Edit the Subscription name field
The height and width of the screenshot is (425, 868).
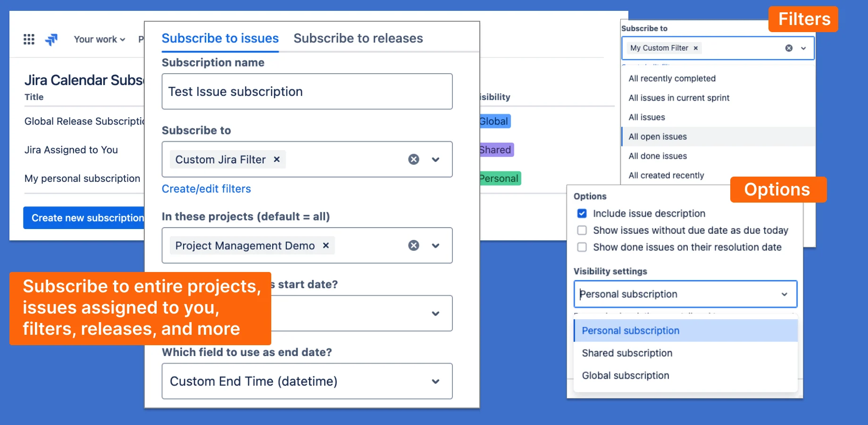click(x=307, y=92)
